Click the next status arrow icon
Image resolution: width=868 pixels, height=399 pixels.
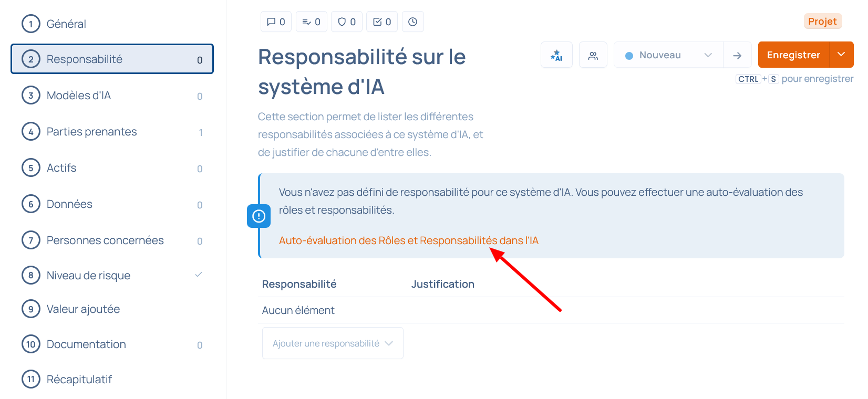[x=737, y=55]
